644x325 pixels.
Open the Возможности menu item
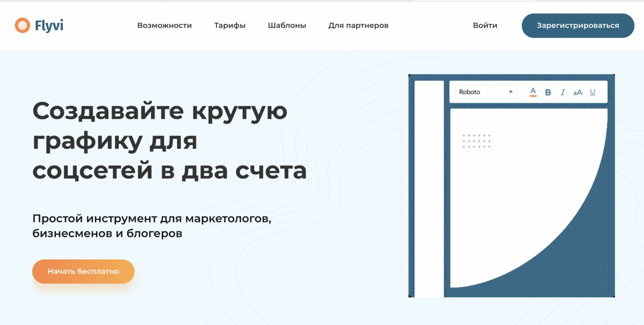164,26
